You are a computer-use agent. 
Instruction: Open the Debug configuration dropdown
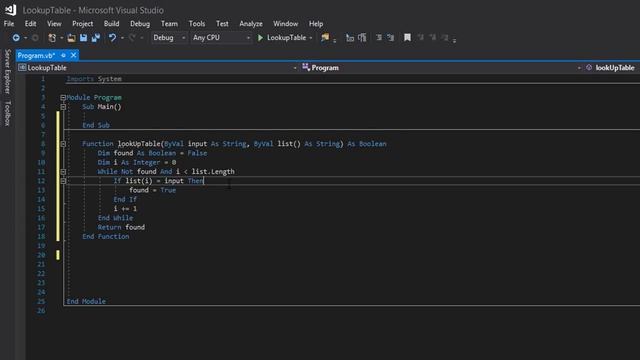[x=169, y=38]
